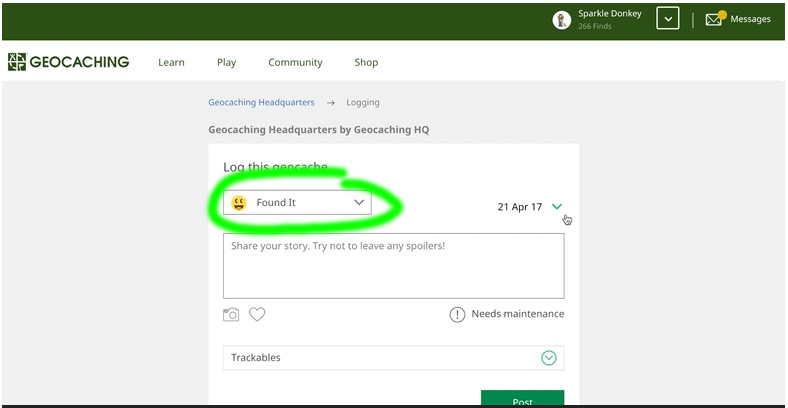This screenshot has width=788, height=408.
Task: Click the Sparkle Donkey username
Action: coord(610,14)
